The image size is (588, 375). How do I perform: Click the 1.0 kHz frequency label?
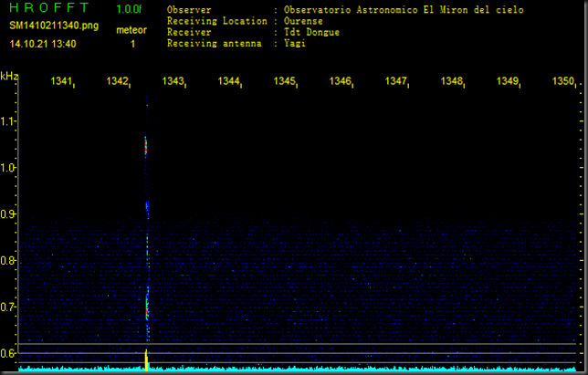coord(7,168)
